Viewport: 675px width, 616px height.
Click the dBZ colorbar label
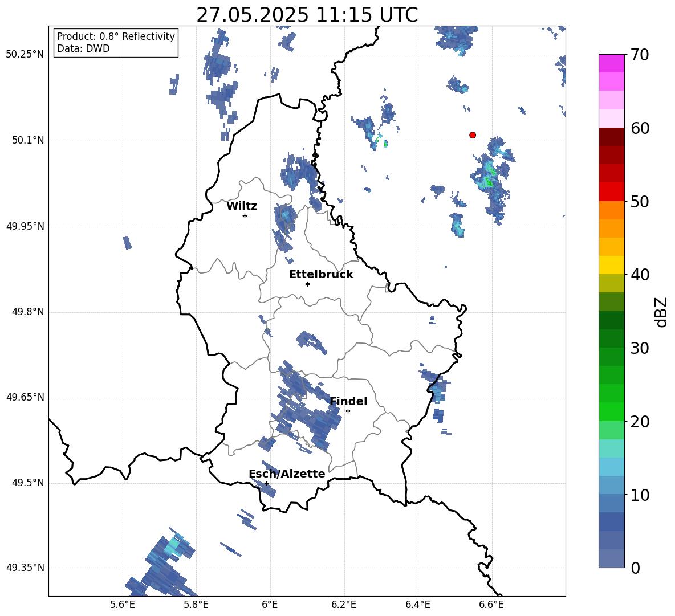tap(662, 312)
